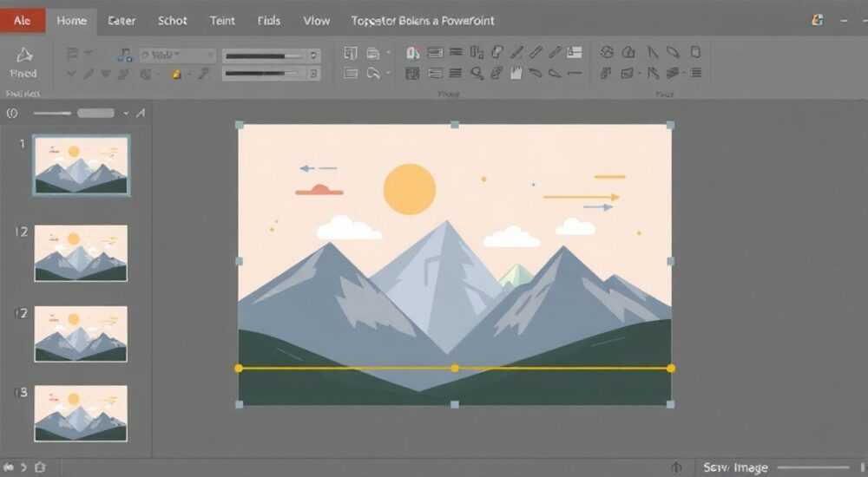Select the picture icon after the pen icons
The image size is (868, 477).
pyautogui.click(x=575, y=53)
